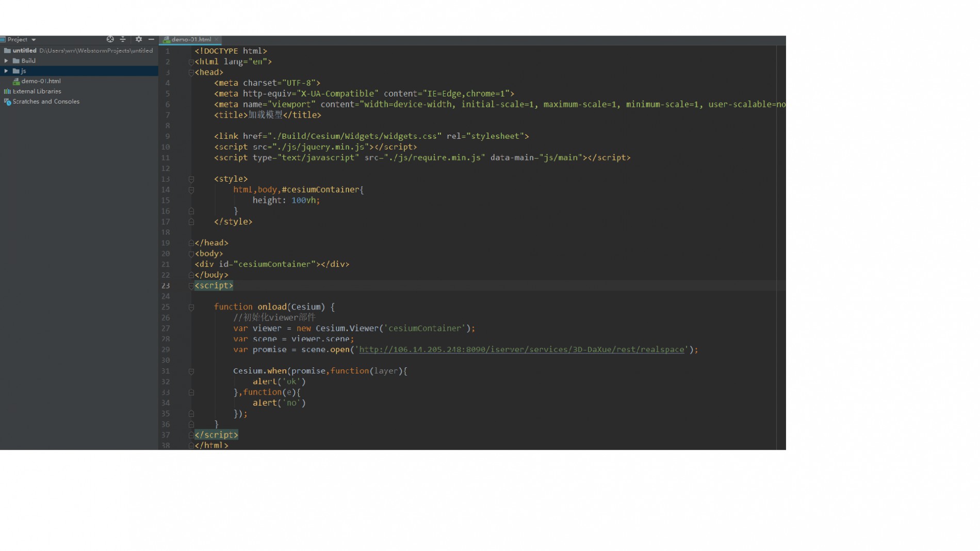The width and height of the screenshot is (980, 551).
Task: Click Scratches and Consoles node
Action: (x=46, y=102)
